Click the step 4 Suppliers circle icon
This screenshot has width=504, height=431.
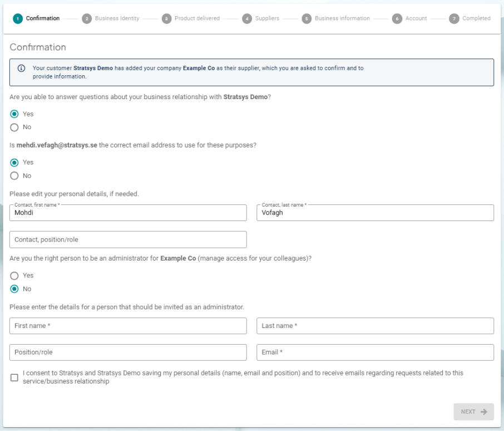(x=247, y=19)
